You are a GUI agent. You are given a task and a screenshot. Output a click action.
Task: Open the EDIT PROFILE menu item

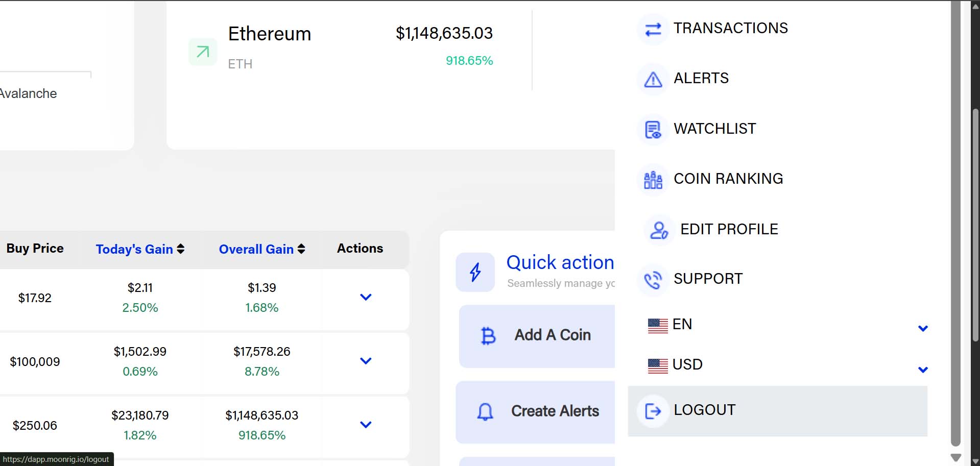tap(729, 229)
